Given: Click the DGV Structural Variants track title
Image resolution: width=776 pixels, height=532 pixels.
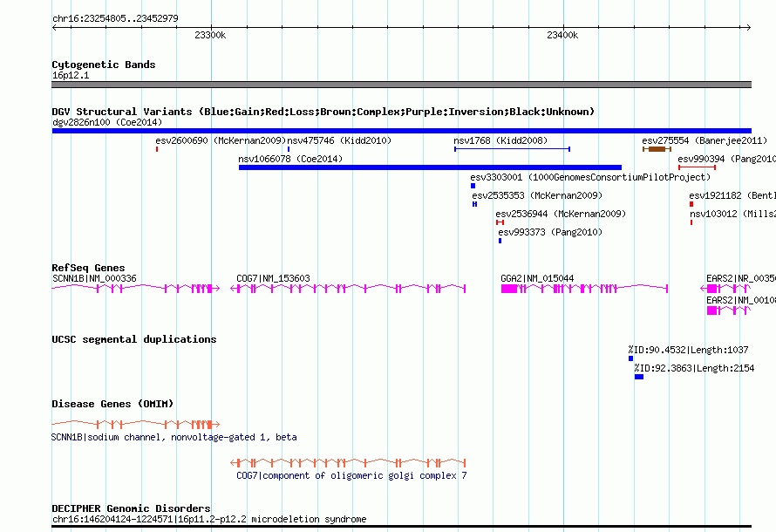Looking at the screenshot, I should coord(323,112).
